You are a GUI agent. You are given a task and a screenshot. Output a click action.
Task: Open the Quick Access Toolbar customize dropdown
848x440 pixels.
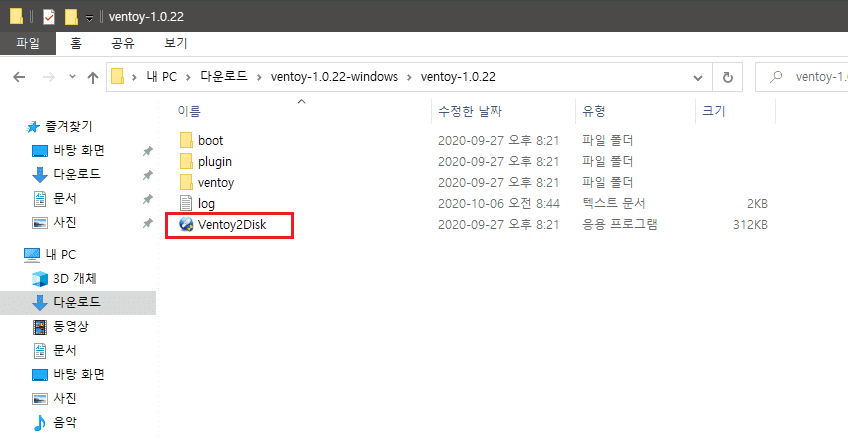pyautogui.click(x=89, y=18)
